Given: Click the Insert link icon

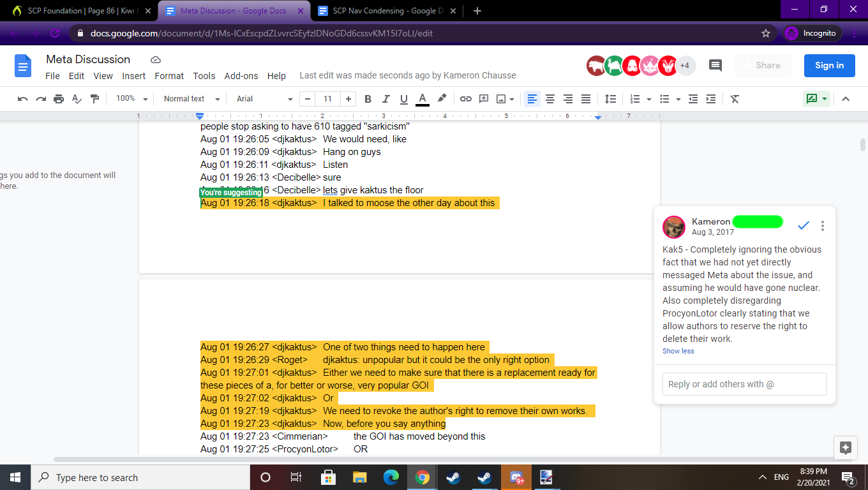Looking at the screenshot, I should point(466,99).
